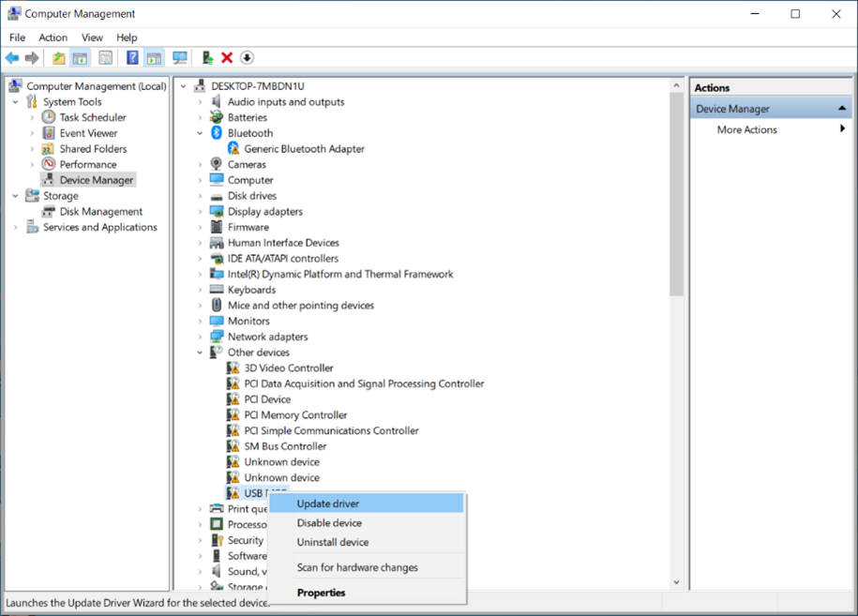Click the down-arrow circle toolbar icon

pos(247,57)
